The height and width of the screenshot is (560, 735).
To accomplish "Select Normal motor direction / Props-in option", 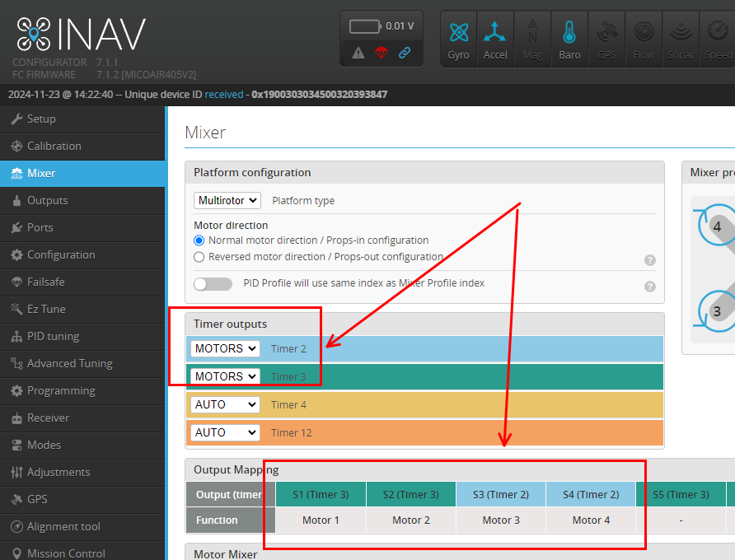I will tap(199, 240).
